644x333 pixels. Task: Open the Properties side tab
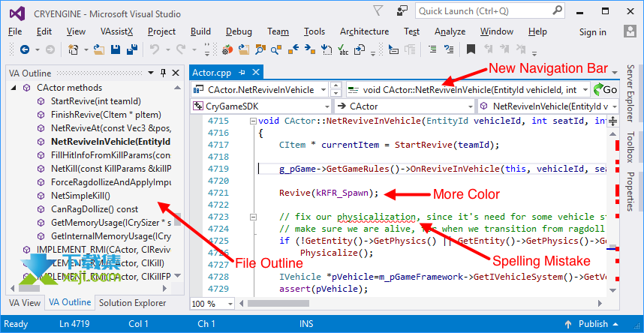(630, 191)
